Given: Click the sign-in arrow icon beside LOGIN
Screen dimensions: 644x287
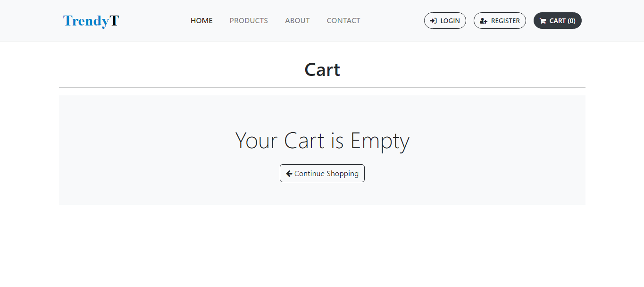Looking at the screenshot, I should [433, 21].
